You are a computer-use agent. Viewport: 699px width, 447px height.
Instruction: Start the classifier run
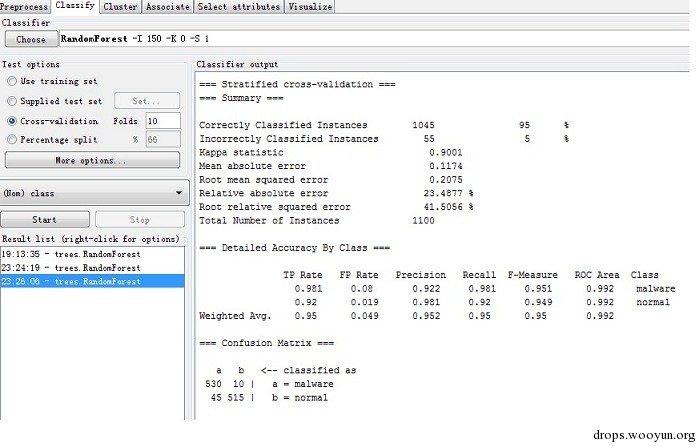[x=45, y=220]
